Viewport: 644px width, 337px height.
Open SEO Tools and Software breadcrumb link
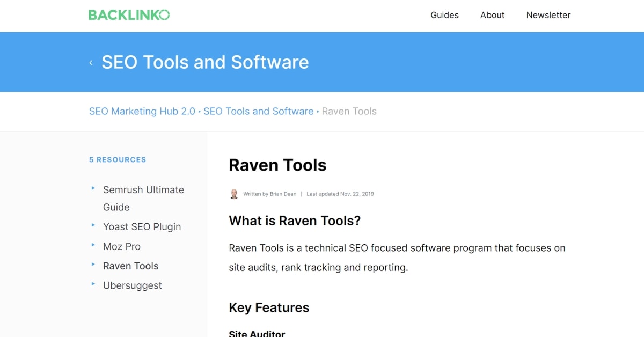point(258,112)
